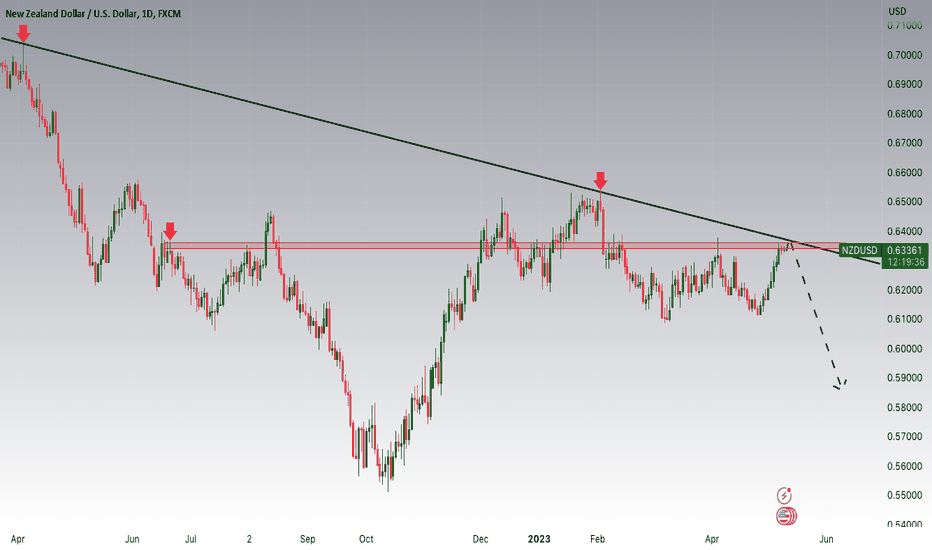Click the 0.66000 price axis label
Screen dimensions: 932x550
coord(905,172)
